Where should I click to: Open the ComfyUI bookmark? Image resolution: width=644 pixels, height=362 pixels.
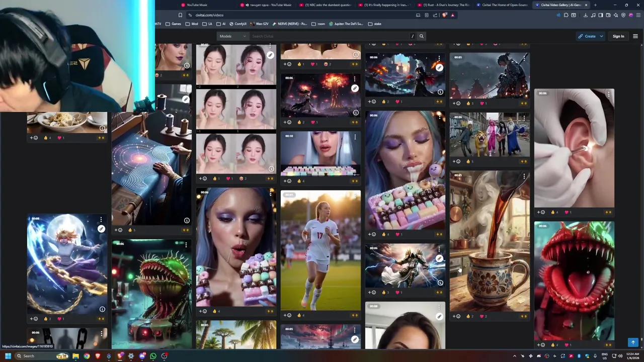238,24
